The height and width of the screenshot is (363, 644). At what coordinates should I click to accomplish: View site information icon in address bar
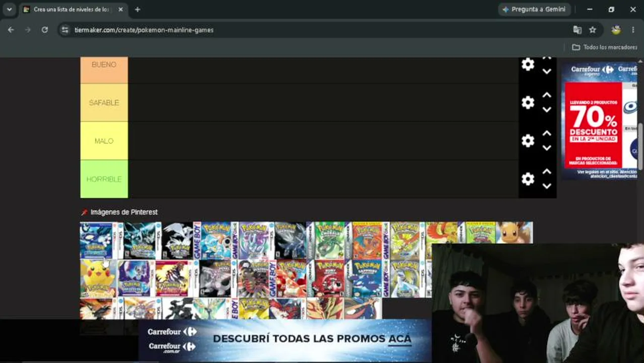click(65, 30)
